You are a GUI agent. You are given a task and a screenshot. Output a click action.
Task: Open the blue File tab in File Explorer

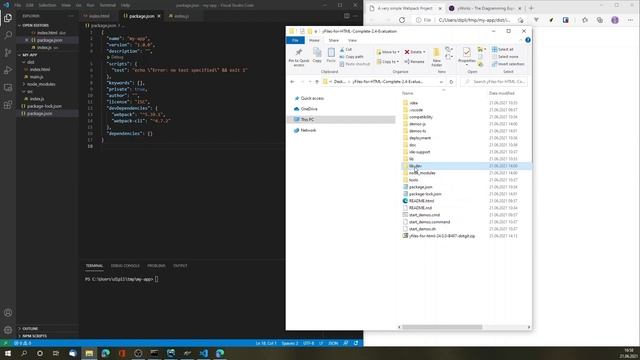295,40
